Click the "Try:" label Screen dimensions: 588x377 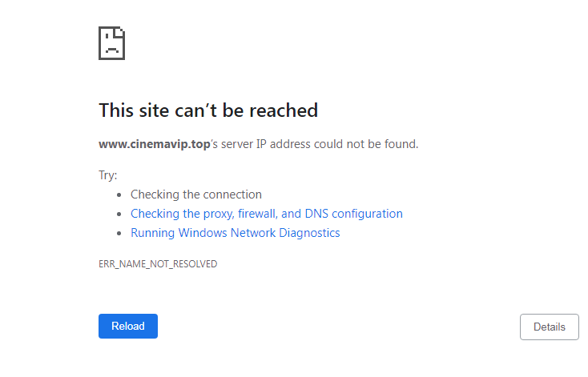(108, 175)
